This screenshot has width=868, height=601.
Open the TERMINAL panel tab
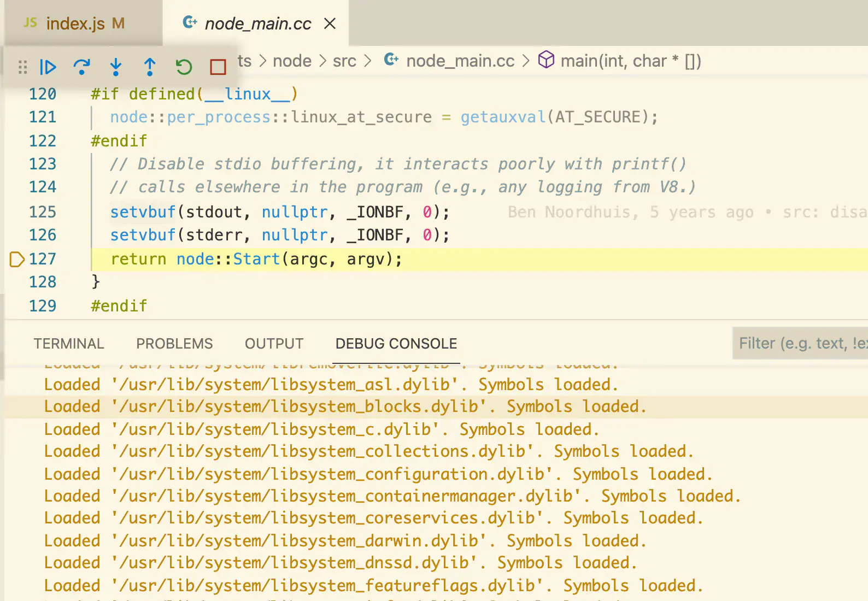[x=69, y=344]
